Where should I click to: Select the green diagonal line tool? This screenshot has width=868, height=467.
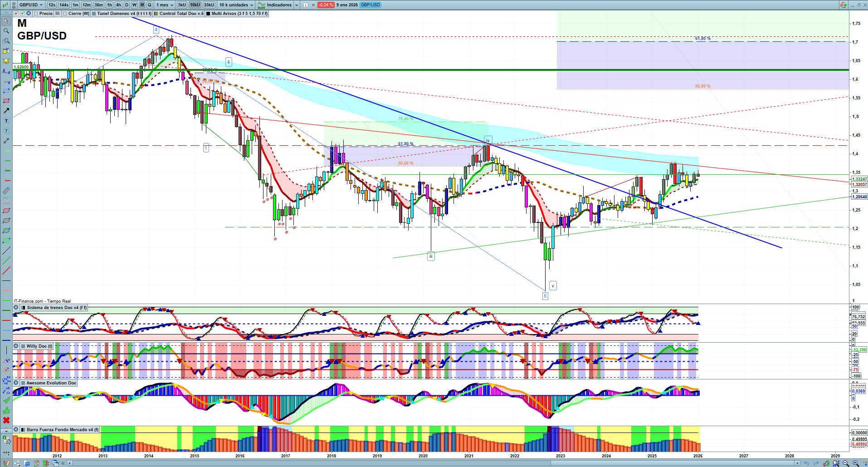6,261
